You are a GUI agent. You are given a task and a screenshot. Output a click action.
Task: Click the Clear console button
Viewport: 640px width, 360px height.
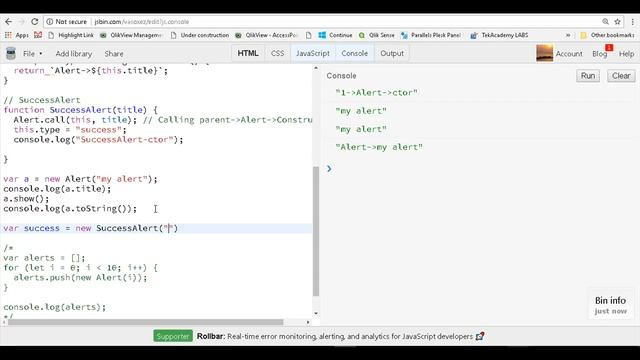coord(621,76)
